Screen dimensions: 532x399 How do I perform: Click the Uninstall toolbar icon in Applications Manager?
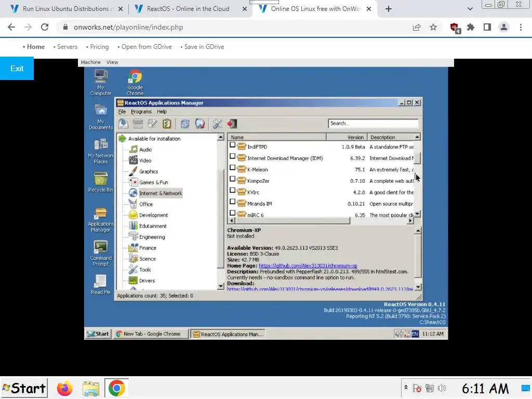pos(138,124)
